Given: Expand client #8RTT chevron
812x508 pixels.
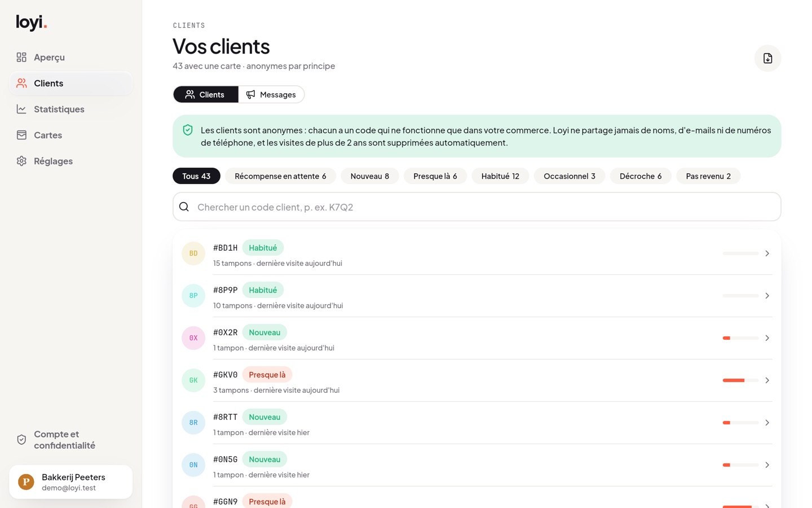Looking at the screenshot, I should tap(767, 423).
